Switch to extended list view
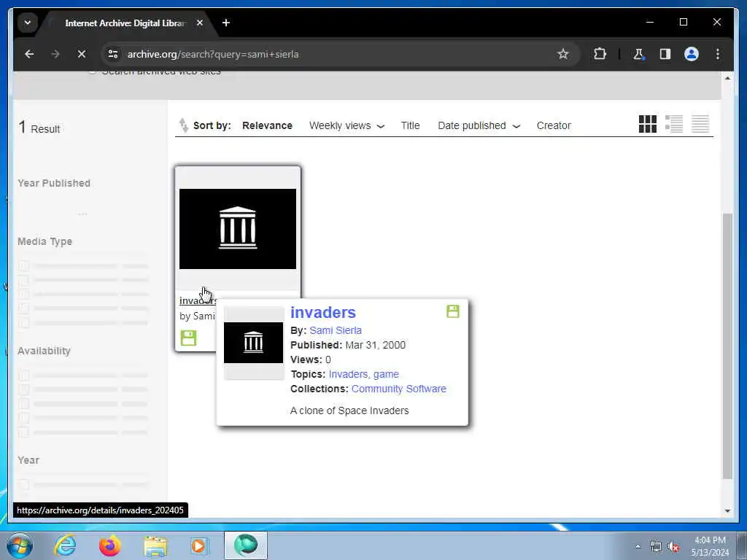 click(x=673, y=124)
